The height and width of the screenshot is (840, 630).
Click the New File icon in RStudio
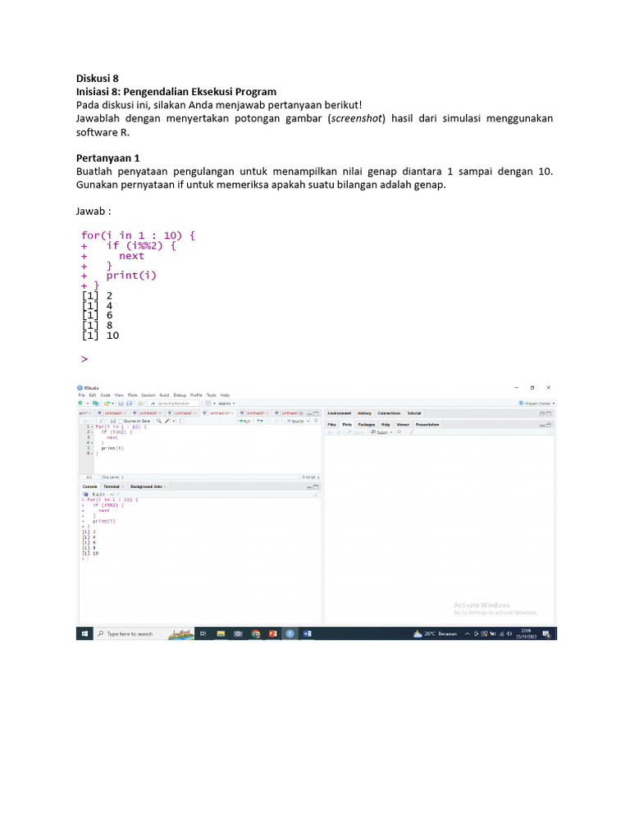click(80, 404)
